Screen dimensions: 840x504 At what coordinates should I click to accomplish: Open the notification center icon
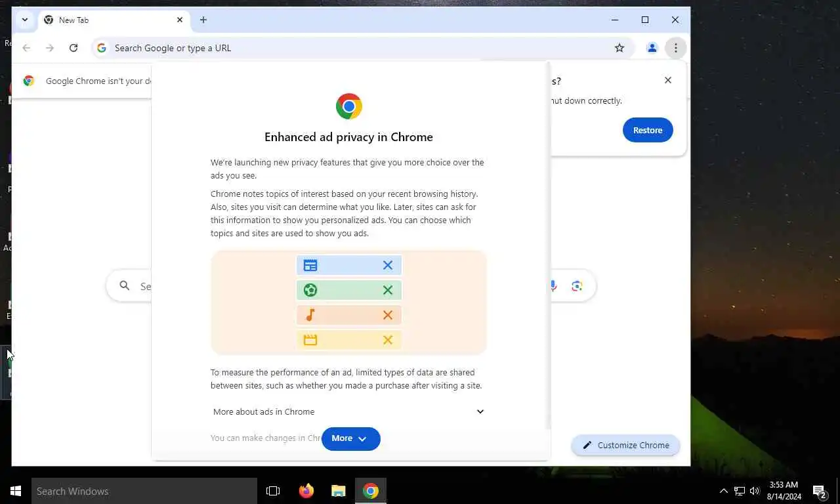tap(819, 491)
